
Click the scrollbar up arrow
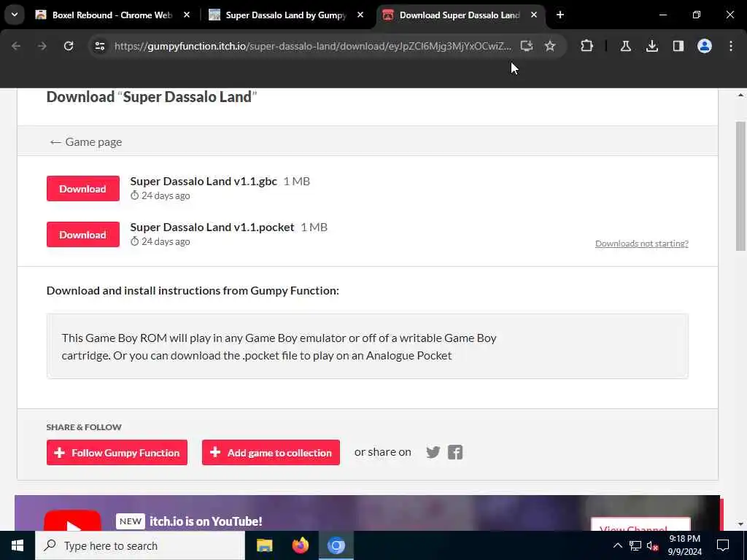click(740, 96)
